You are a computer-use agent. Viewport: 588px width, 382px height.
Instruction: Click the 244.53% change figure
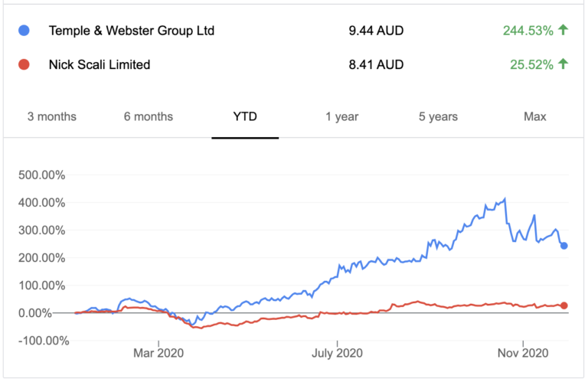tap(528, 31)
